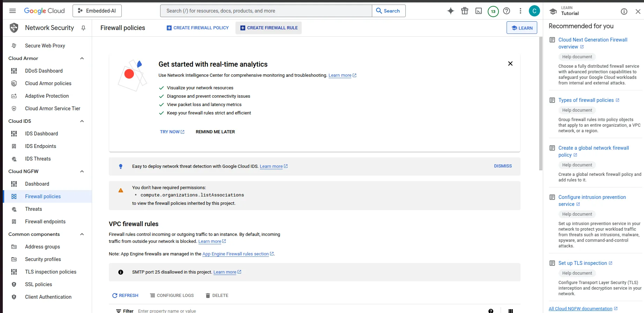
Task: Click Try Now for analytics
Action: point(172,132)
